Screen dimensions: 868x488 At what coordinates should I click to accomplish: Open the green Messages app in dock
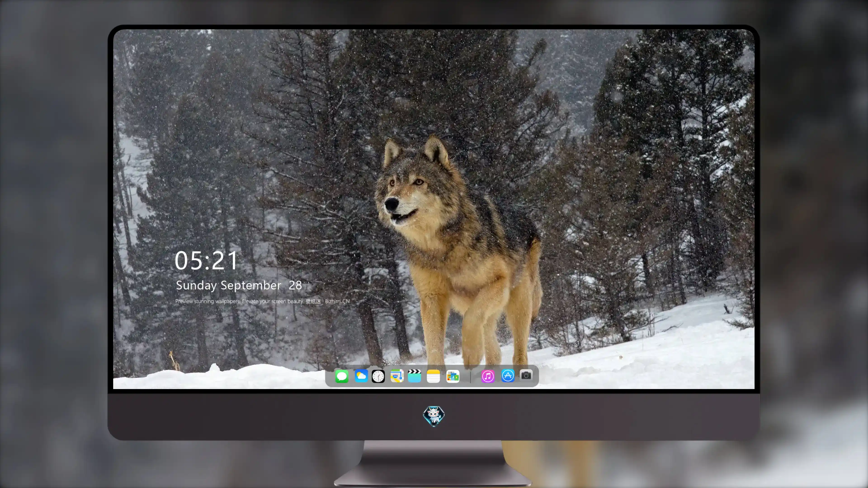coord(342,376)
